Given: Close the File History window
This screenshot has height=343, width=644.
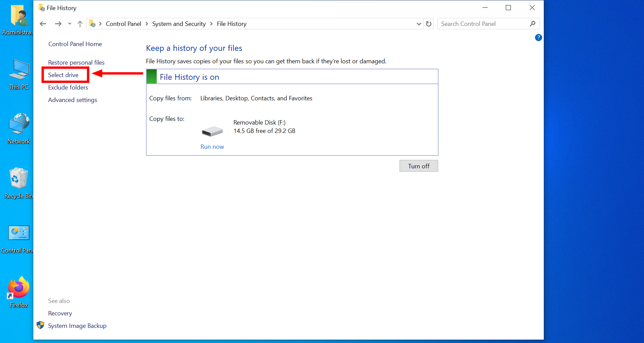Looking at the screenshot, I should [x=532, y=8].
